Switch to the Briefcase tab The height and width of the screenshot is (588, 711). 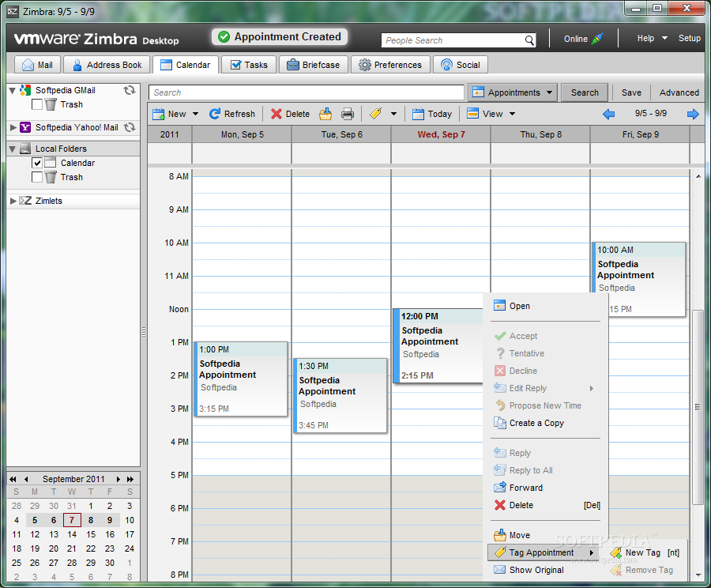pos(314,65)
